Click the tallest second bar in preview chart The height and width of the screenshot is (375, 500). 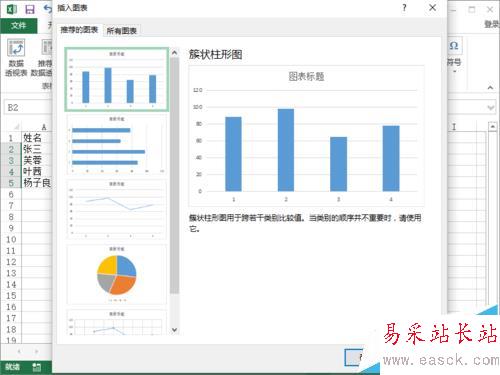286,150
